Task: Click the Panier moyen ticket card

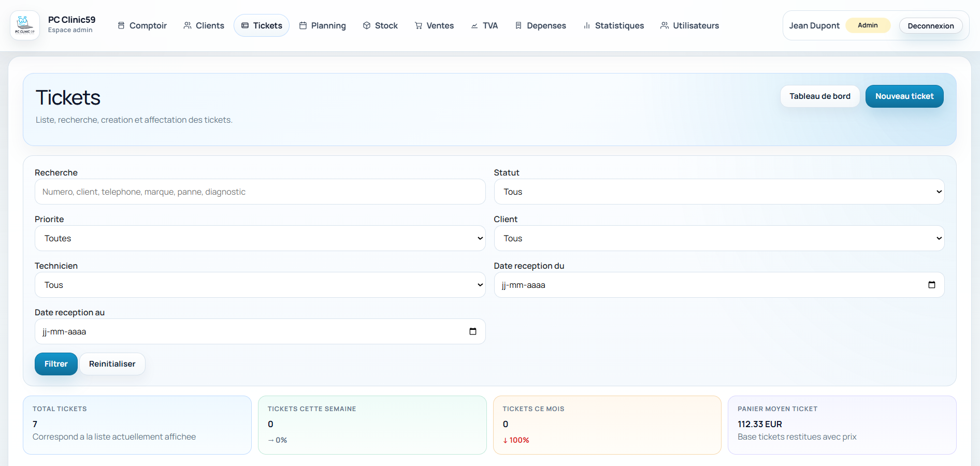Action: click(x=842, y=425)
